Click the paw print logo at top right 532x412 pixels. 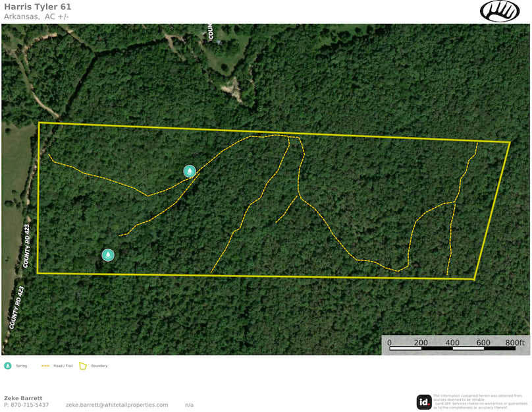point(500,11)
